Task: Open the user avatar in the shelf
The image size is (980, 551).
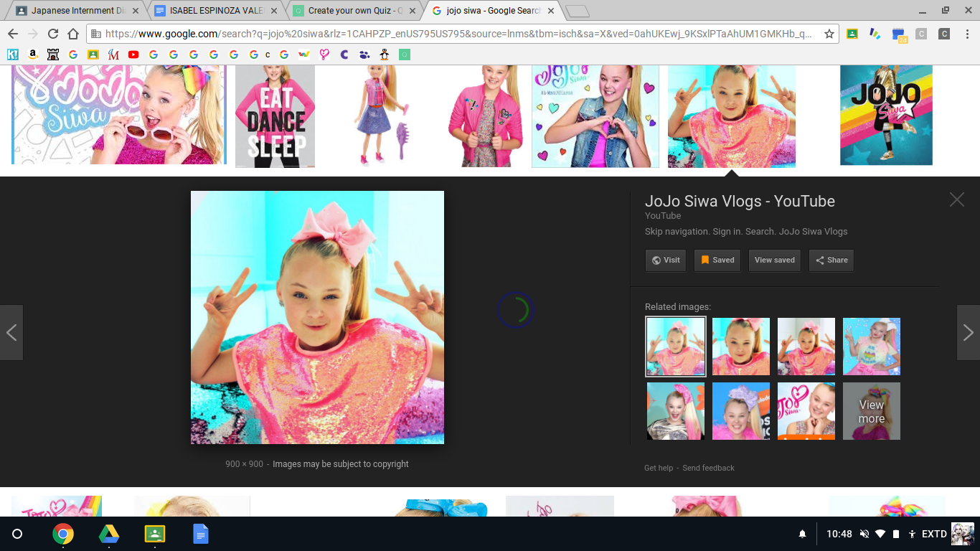Action: click(963, 534)
